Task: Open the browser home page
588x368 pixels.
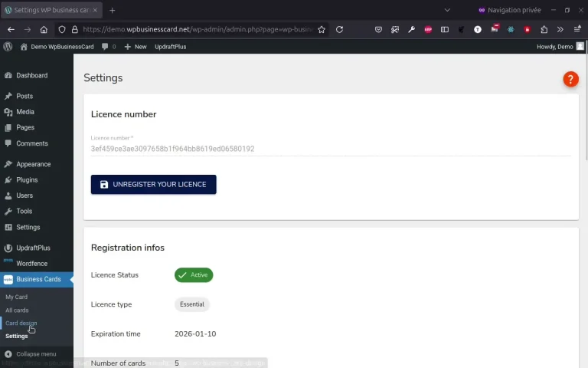Action: click(x=44, y=30)
